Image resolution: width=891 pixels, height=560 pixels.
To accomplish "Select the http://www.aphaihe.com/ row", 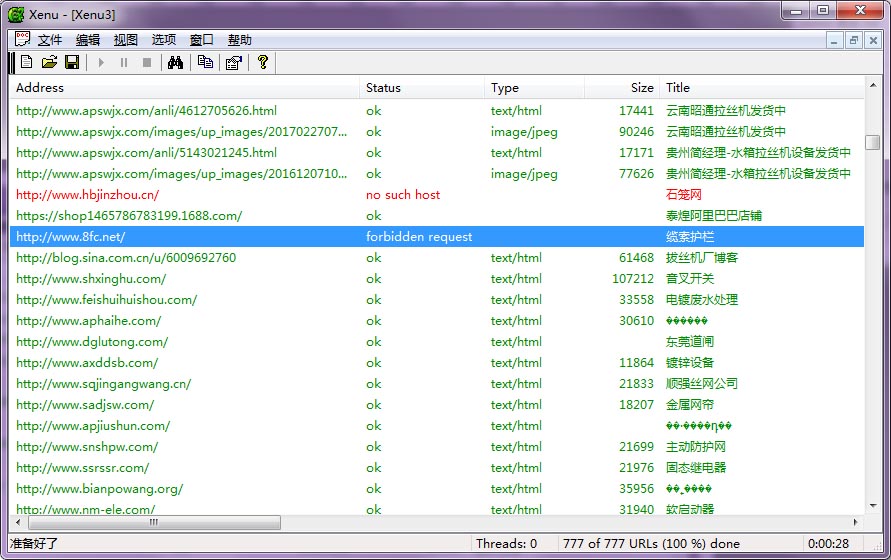I will [x=437, y=321].
